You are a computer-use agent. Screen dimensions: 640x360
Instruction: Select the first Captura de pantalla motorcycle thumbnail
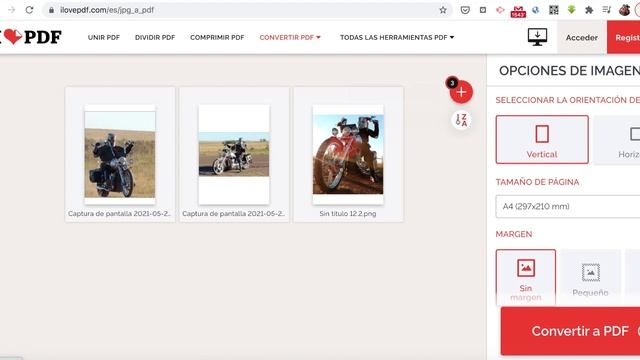tap(120, 154)
